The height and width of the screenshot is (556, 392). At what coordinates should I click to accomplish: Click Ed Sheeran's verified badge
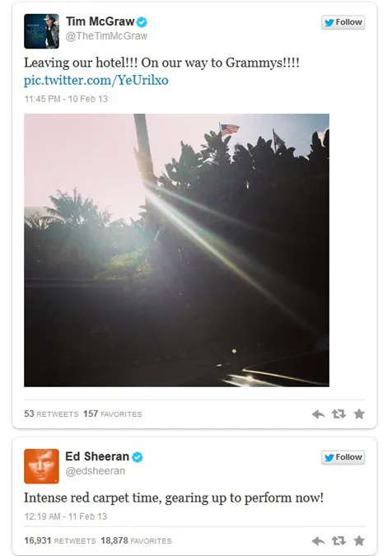[x=138, y=457]
